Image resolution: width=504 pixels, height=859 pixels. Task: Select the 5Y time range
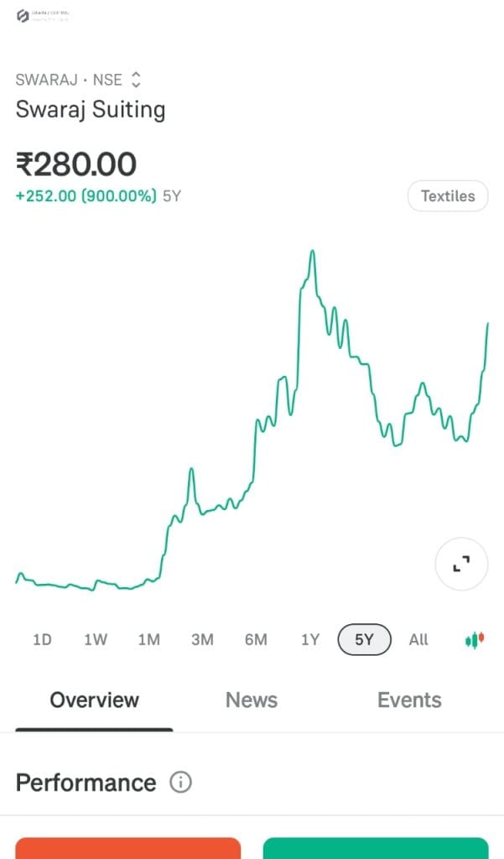point(364,640)
